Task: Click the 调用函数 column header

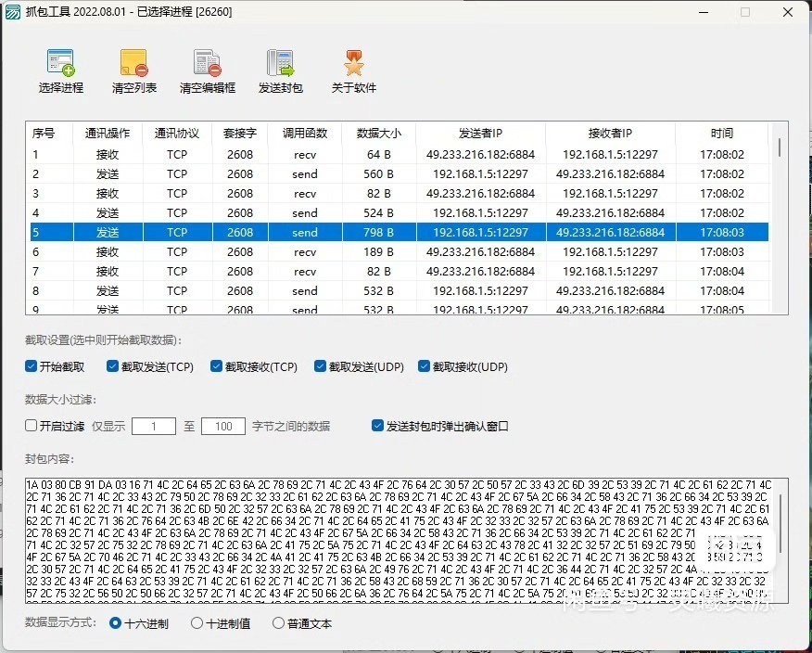Action: coord(304,134)
